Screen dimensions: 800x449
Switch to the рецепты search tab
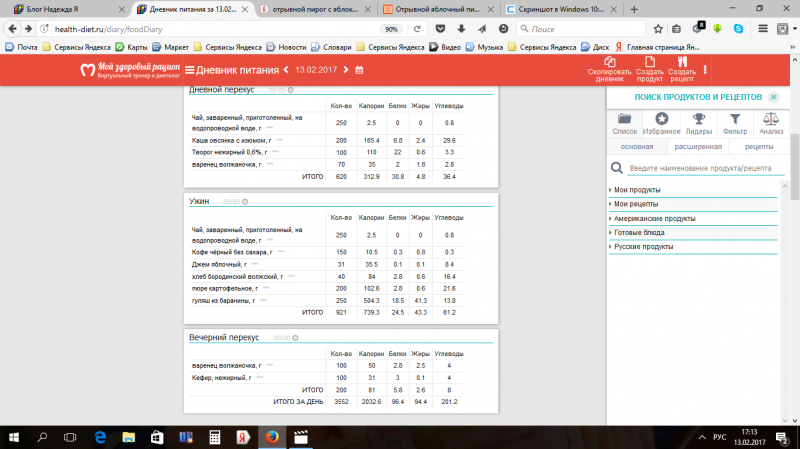coord(758,147)
